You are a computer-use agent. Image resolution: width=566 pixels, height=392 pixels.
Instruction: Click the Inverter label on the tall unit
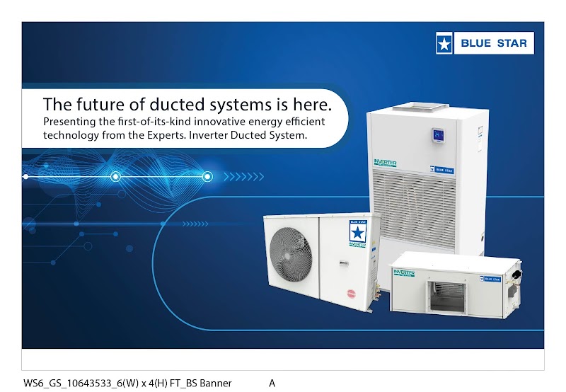pos(385,163)
